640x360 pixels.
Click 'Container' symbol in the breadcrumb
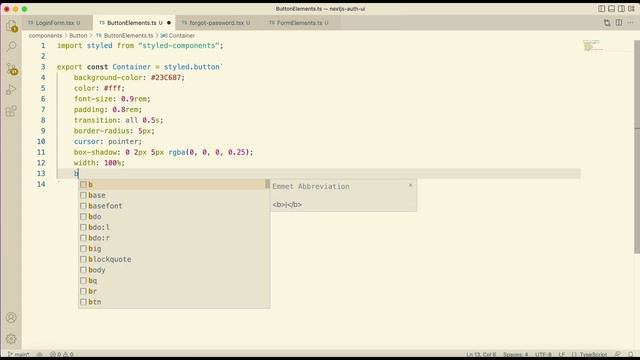(182, 36)
